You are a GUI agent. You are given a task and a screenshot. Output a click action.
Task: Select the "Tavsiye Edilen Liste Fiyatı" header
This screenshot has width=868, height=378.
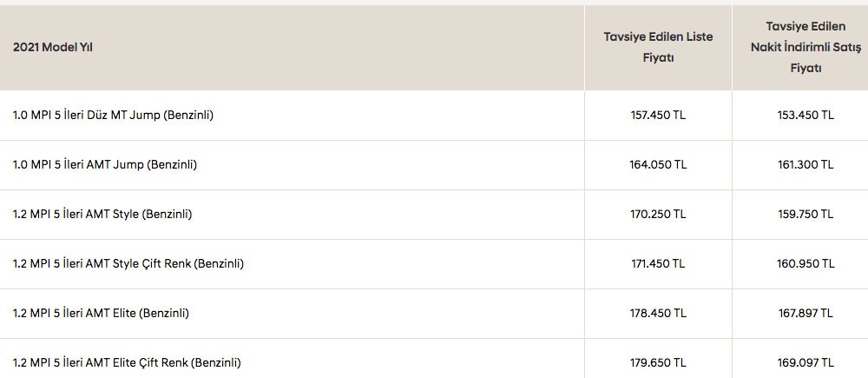tap(657, 47)
